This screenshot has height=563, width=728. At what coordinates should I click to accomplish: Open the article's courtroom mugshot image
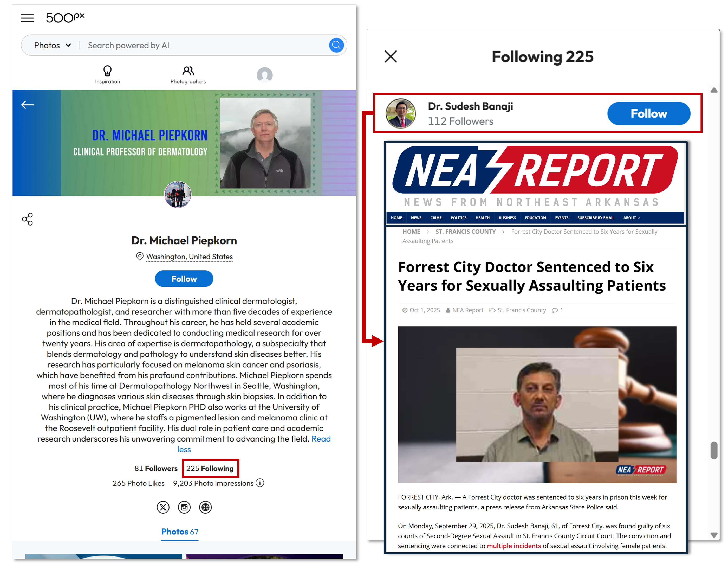[x=537, y=405]
